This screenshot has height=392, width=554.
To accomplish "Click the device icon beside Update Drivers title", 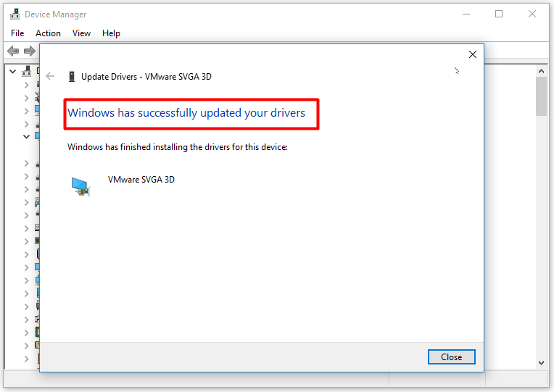I will [72, 77].
